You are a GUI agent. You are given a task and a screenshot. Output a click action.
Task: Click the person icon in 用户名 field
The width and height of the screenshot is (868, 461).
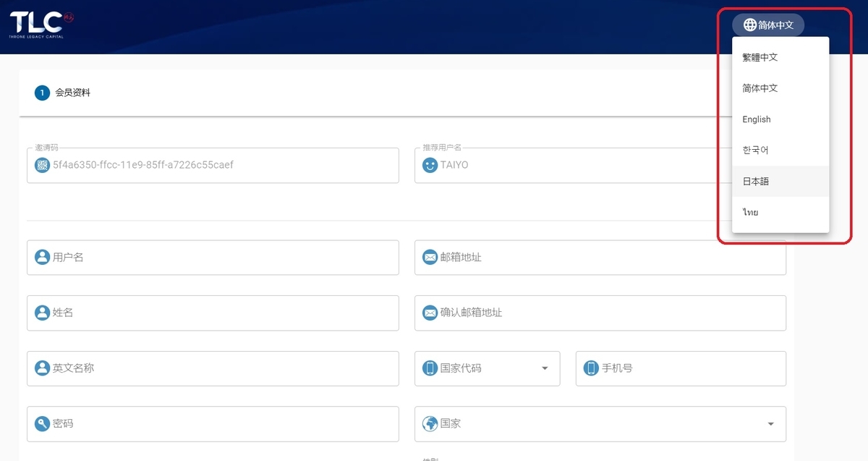pos(43,257)
